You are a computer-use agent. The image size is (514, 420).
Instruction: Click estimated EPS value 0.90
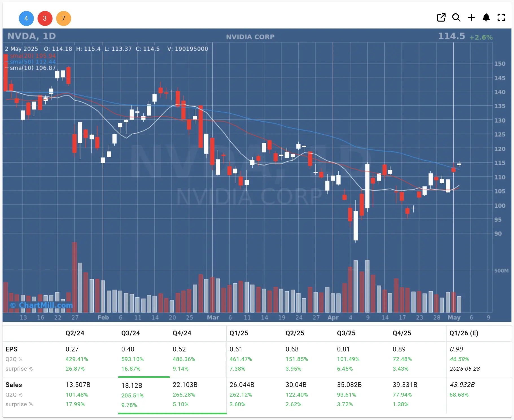pyautogui.click(x=456, y=349)
